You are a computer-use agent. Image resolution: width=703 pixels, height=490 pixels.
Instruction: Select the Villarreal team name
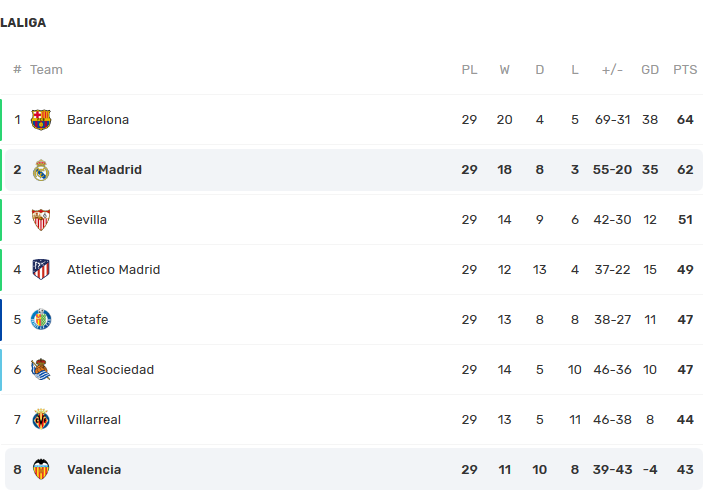pyautogui.click(x=94, y=420)
